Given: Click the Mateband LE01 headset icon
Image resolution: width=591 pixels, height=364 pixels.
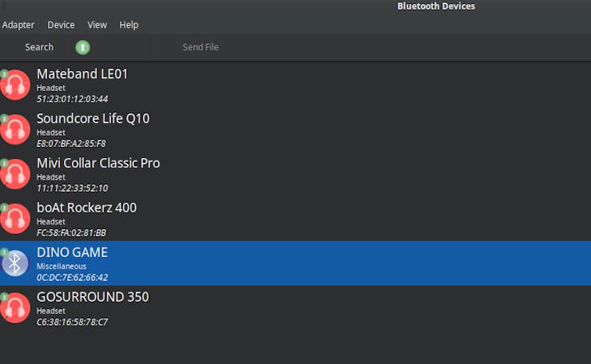Looking at the screenshot, I should (x=15, y=85).
